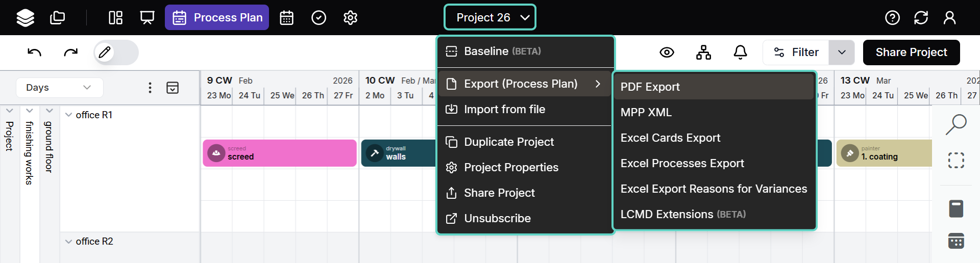Open the hierarchy structure icon

click(703, 52)
